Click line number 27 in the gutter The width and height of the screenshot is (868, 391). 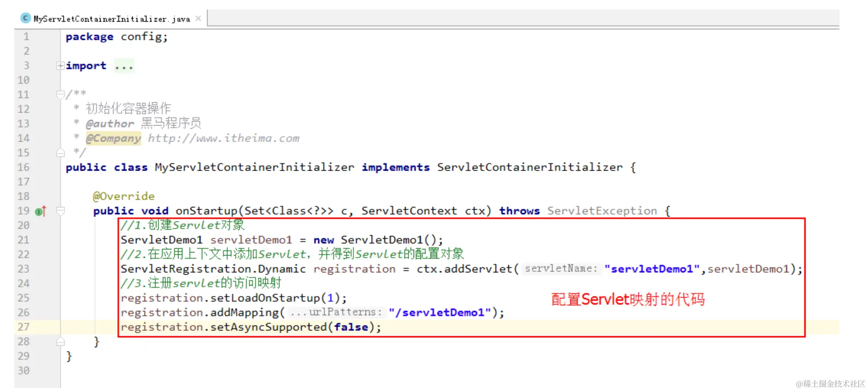(23, 327)
